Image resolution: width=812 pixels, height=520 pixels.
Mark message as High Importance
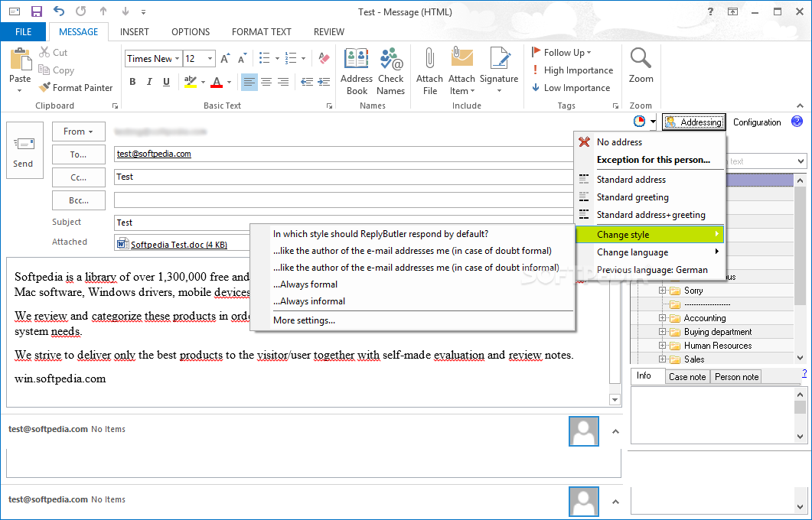click(x=572, y=70)
